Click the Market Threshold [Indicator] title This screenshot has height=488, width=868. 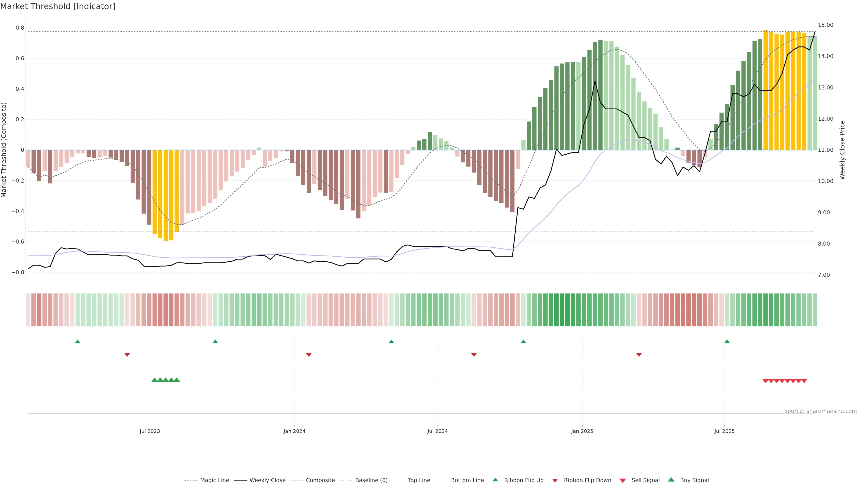point(58,6)
